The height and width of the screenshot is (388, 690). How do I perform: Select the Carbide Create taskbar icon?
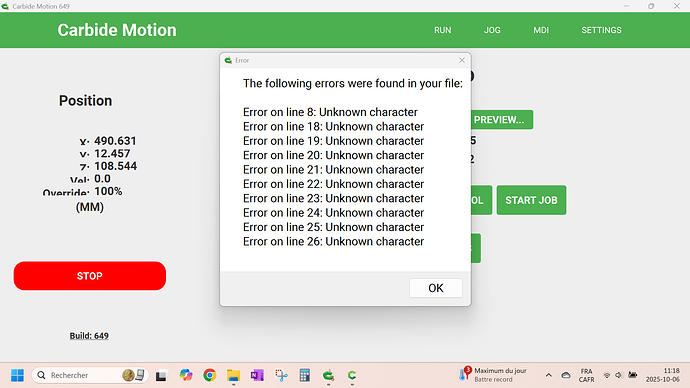352,375
